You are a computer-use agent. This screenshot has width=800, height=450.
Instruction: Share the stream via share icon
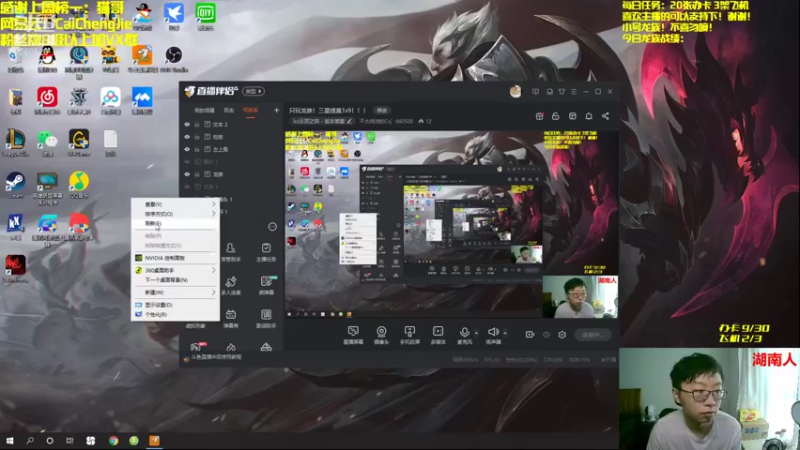click(x=606, y=116)
